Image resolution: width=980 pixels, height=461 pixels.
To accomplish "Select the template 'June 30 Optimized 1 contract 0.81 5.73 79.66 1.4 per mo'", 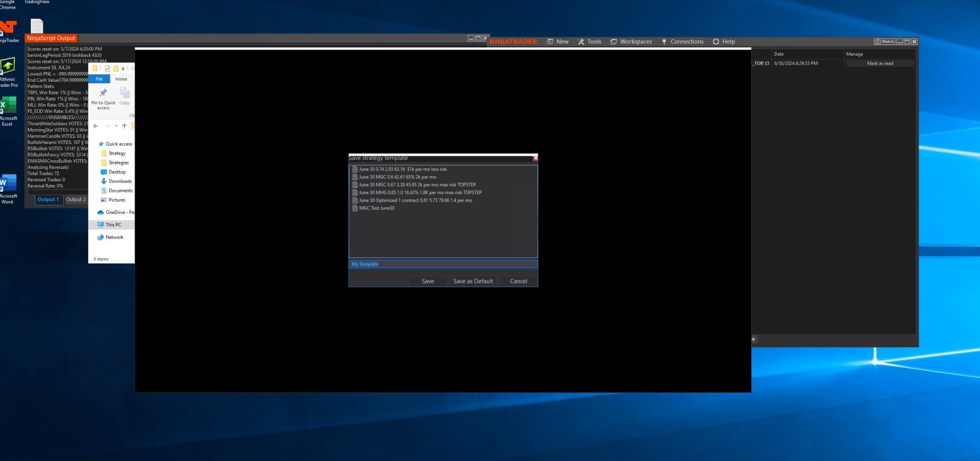I will tap(415, 201).
